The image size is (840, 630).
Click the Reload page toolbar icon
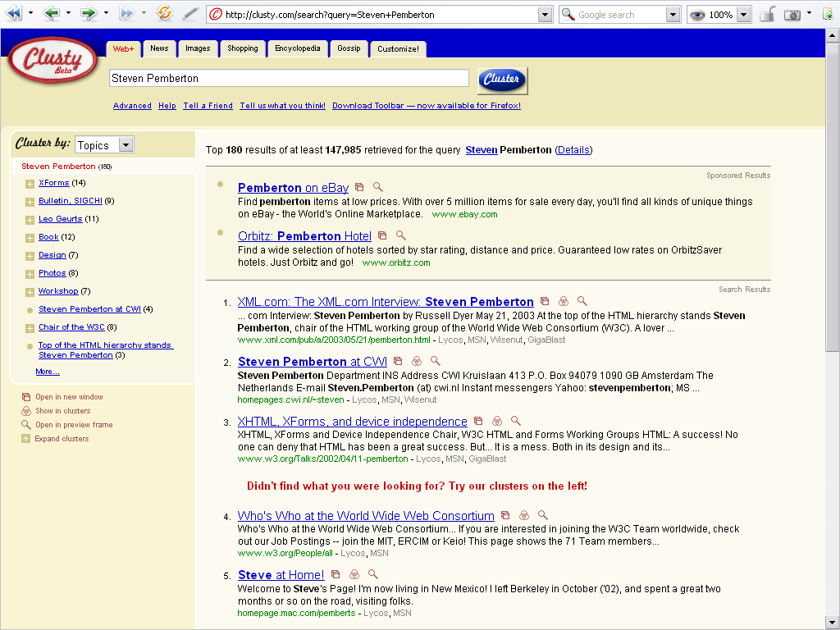[165, 14]
